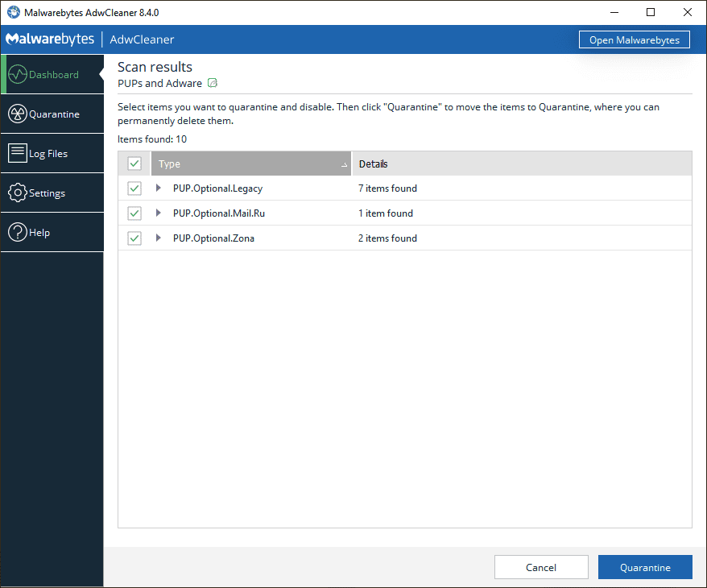Expand the PUP.Optional.Mail.Ru row
The height and width of the screenshot is (588, 707).
(x=159, y=213)
